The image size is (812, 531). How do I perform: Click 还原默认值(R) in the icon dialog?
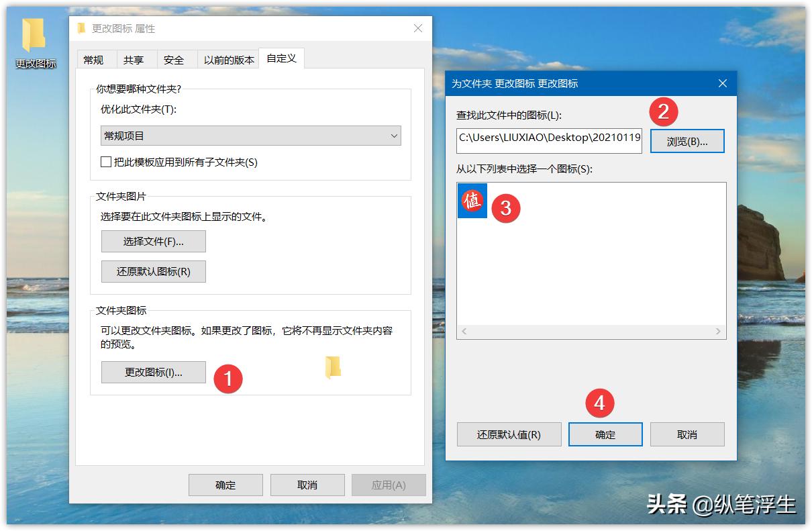(509, 434)
